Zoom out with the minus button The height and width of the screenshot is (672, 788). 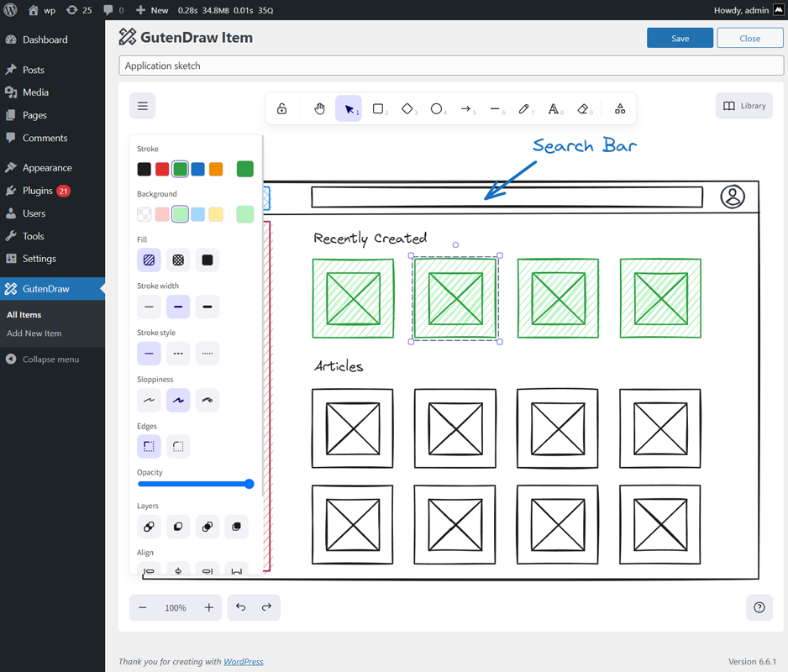[x=143, y=607]
